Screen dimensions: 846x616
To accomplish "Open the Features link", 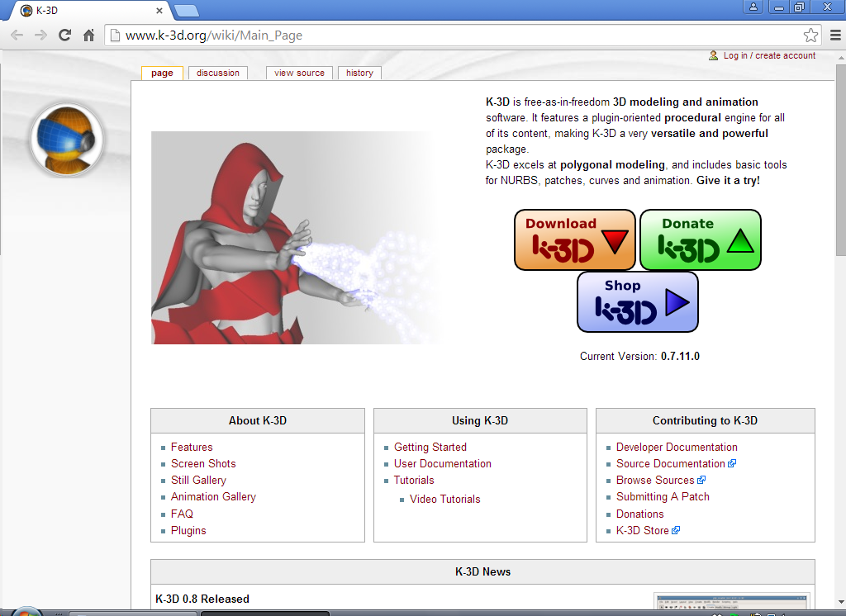I will (192, 448).
